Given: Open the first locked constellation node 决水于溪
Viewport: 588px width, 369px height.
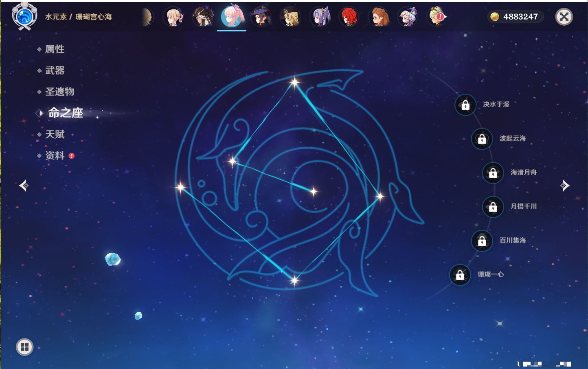Looking at the screenshot, I should 465,105.
